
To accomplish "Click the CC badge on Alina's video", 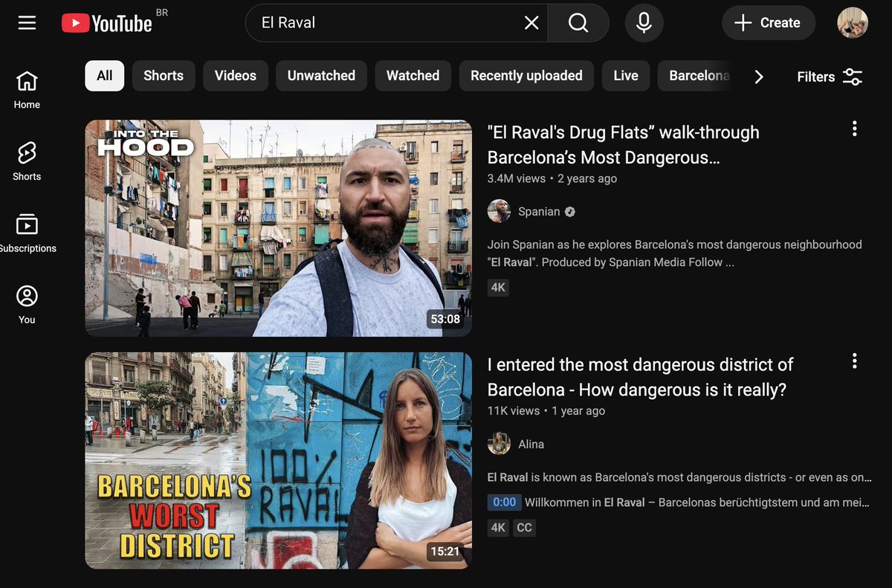I will [525, 528].
